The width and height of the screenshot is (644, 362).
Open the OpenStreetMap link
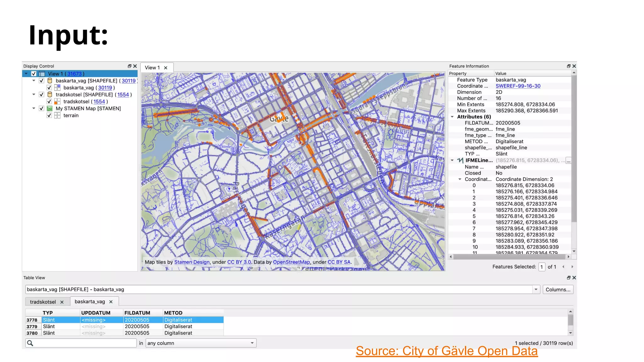(291, 262)
